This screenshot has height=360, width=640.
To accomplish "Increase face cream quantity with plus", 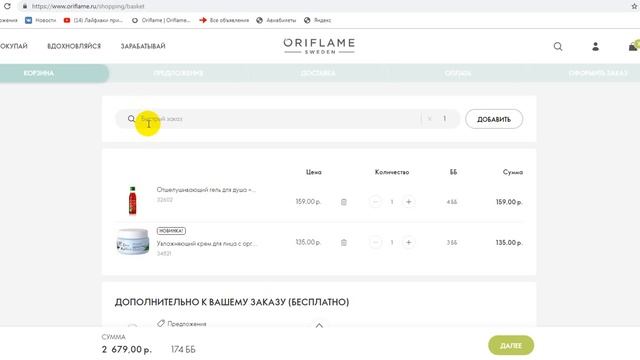I will [409, 242].
